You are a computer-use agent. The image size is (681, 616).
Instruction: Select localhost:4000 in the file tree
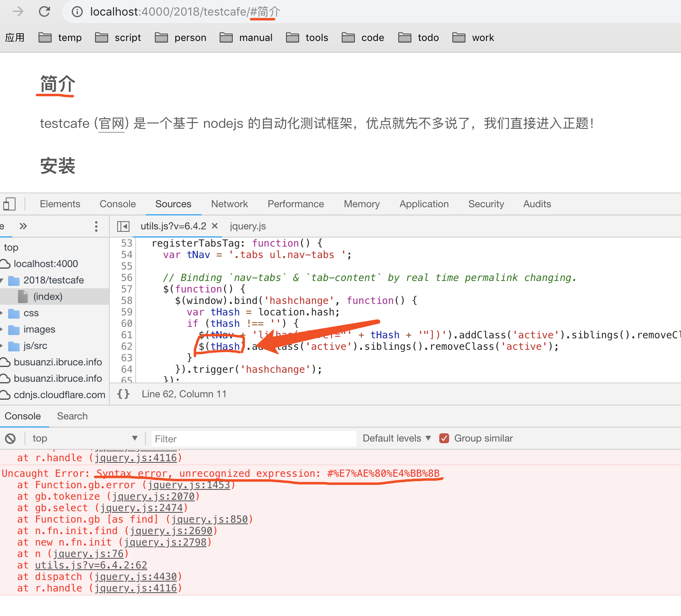pos(46,264)
